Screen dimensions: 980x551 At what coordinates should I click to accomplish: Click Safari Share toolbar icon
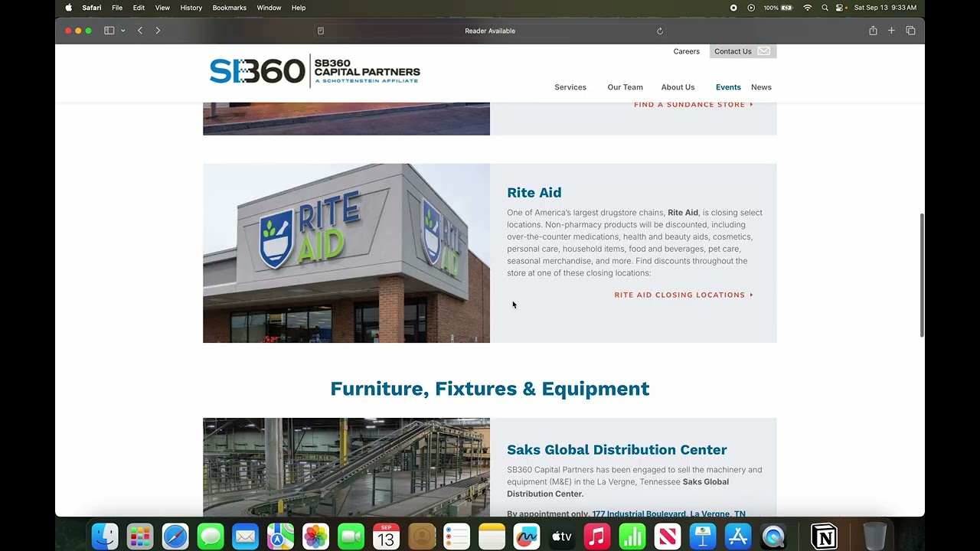[873, 31]
